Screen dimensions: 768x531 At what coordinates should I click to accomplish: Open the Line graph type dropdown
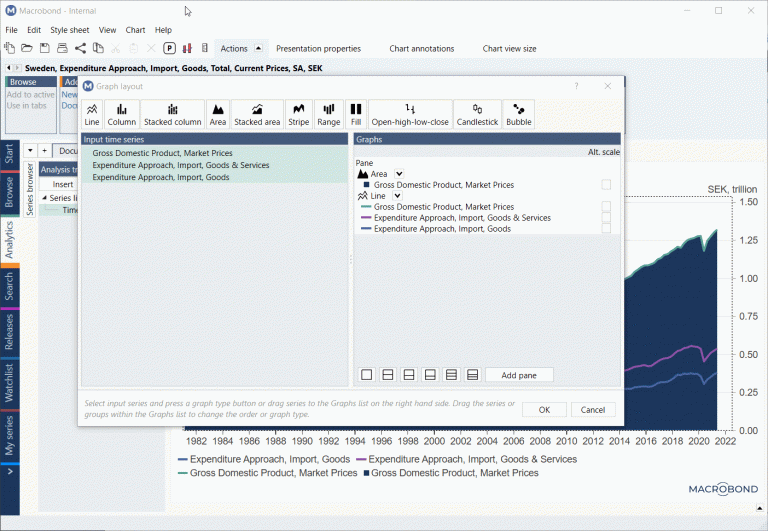[x=397, y=196]
